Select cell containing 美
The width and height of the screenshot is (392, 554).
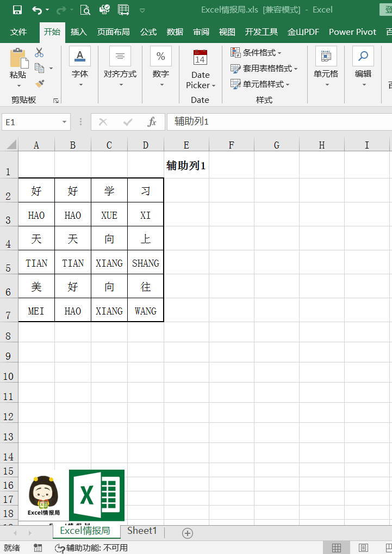36,287
